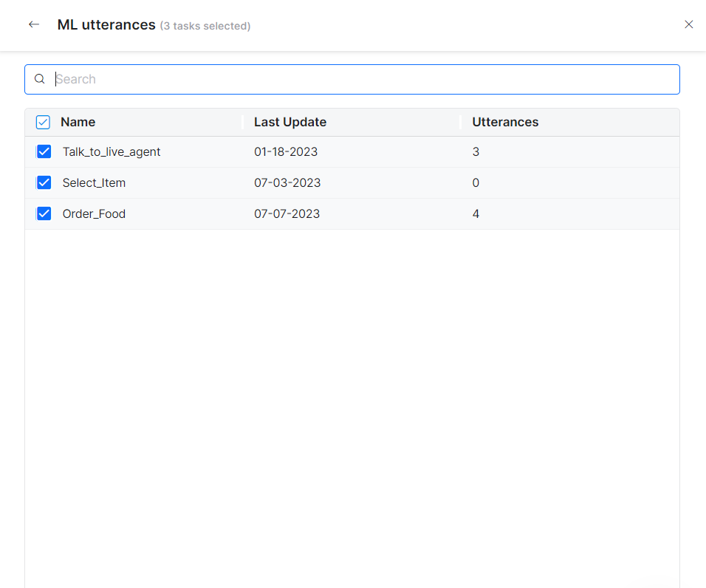
Task: Uncheck the Talk_to_live_agent checkbox
Action: (44, 151)
